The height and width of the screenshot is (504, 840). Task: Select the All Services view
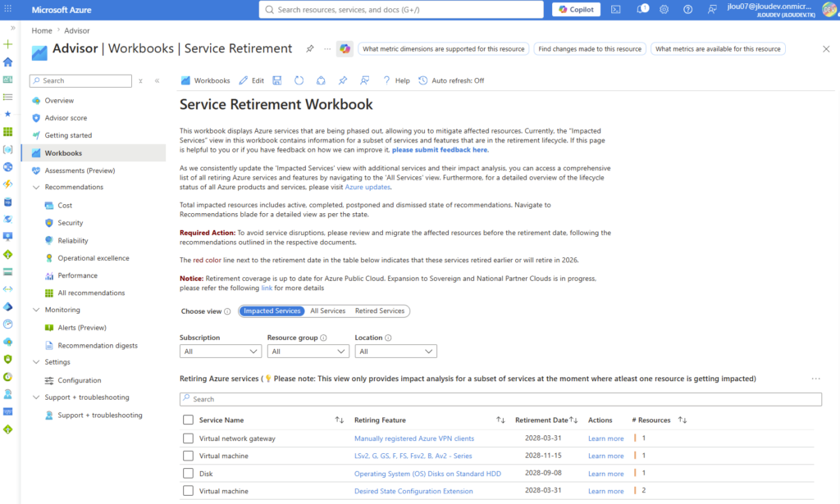[328, 311]
